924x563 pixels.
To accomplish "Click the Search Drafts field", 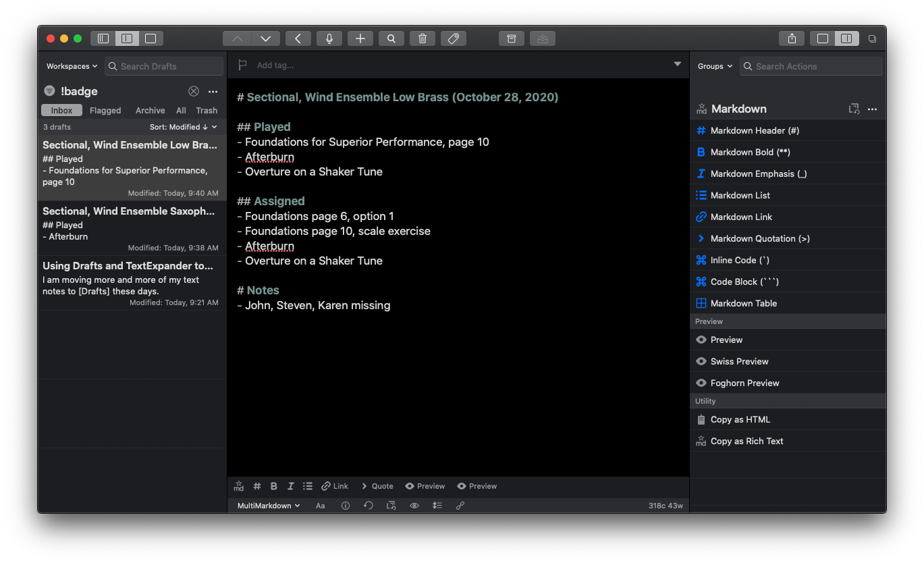I will tap(164, 66).
